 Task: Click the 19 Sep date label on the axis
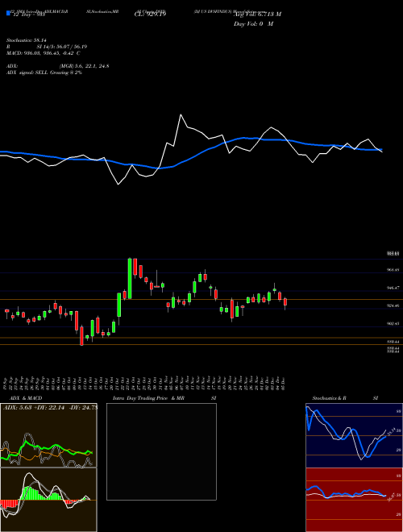6,384
